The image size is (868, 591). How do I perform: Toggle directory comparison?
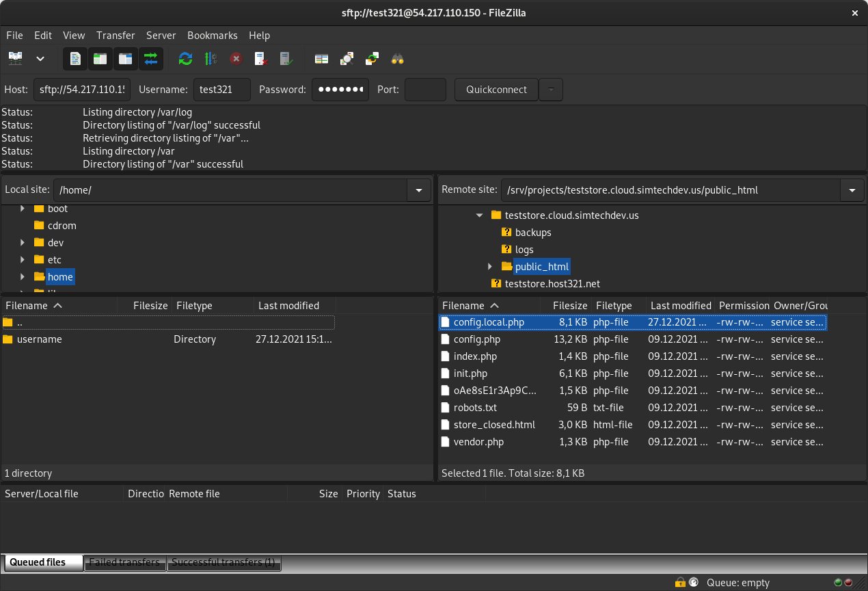click(347, 59)
